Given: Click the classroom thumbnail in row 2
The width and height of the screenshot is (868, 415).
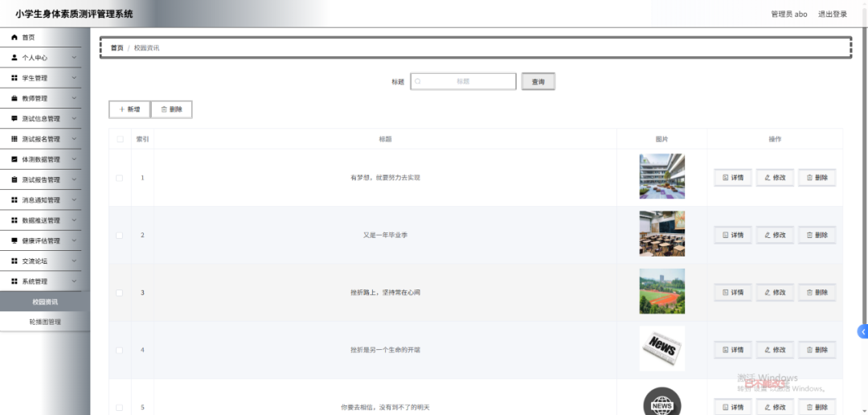Looking at the screenshot, I should (662, 233).
